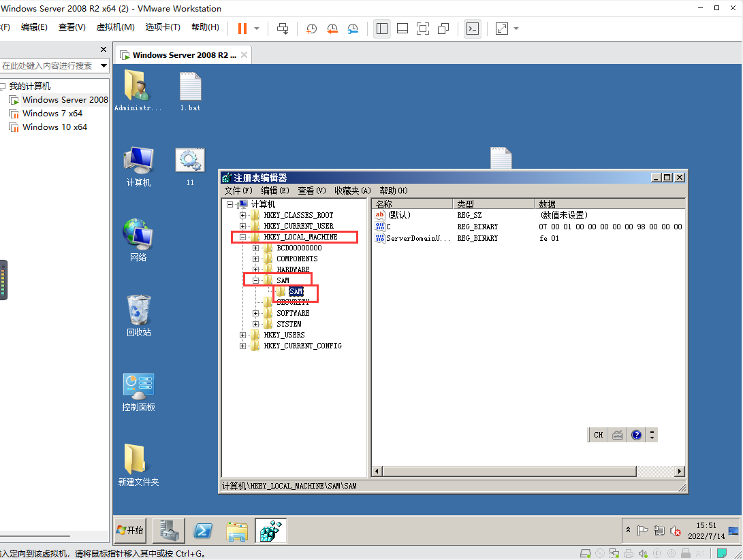
Task: Open VMware 虚拟机(M) menu
Action: point(116,27)
